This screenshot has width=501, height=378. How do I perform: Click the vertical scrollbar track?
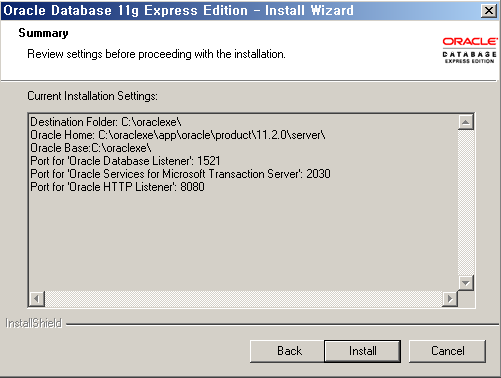pos(466,203)
